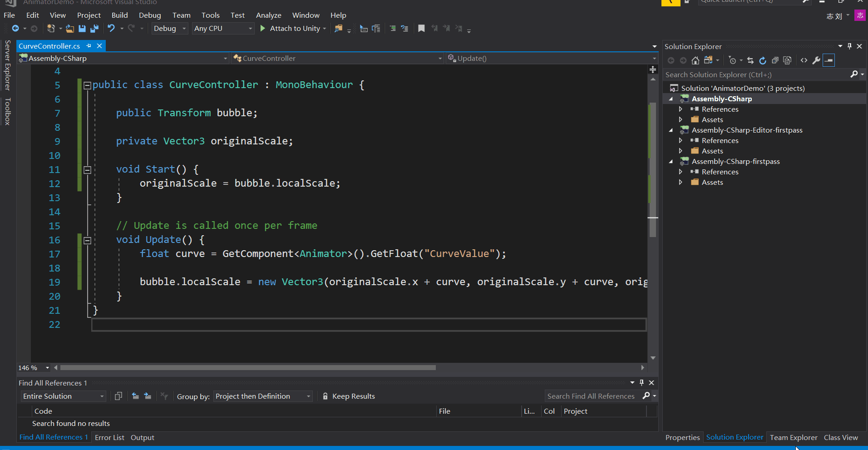This screenshot has height=450, width=868.
Task: Click the Open File folder icon
Action: point(70,29)
